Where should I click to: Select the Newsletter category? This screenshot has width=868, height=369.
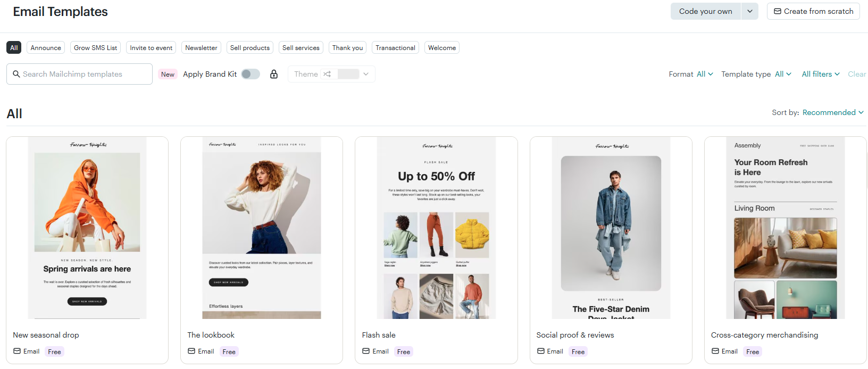coord(201,47)
